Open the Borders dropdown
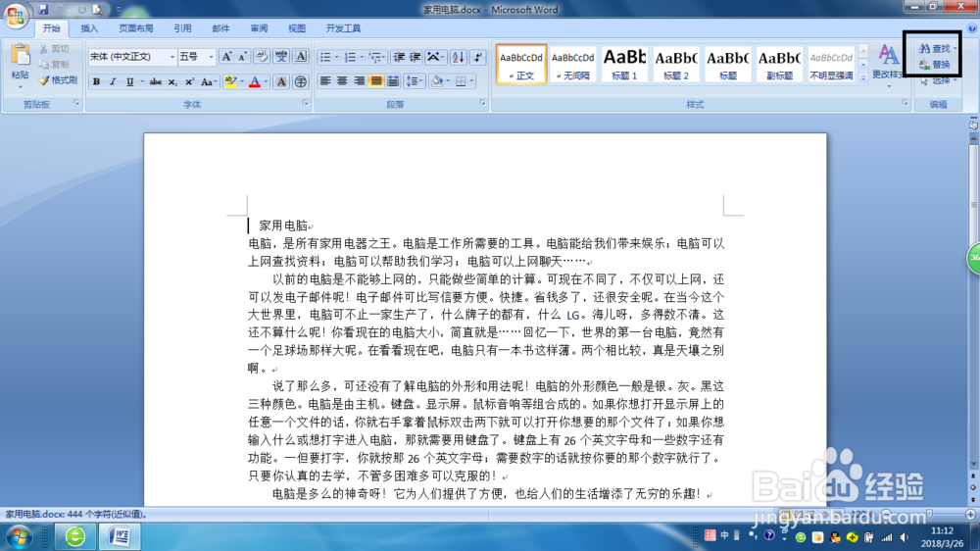980x551 pixels. coord(472,81)
